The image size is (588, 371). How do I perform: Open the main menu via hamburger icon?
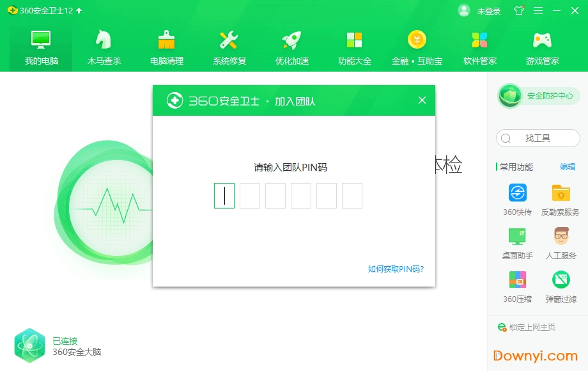(539, 10)
